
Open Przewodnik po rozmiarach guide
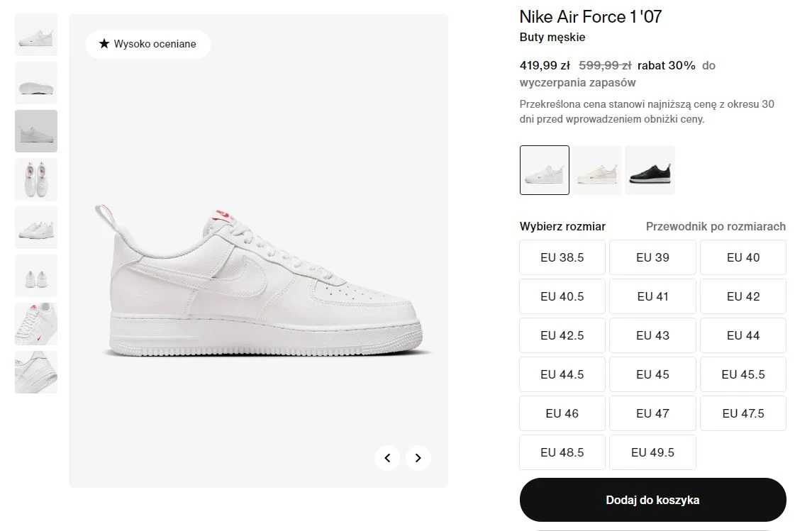tap(715, 226)
